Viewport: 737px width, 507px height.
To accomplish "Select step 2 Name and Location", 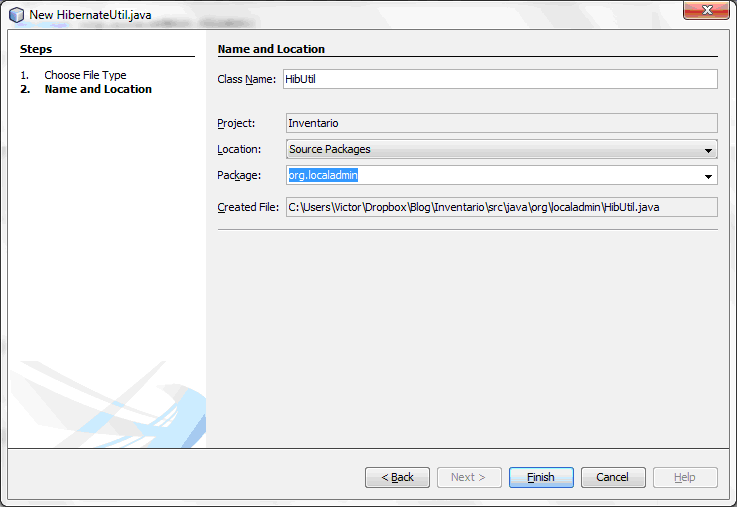I will pyautogui.click(x=98, y=89).
